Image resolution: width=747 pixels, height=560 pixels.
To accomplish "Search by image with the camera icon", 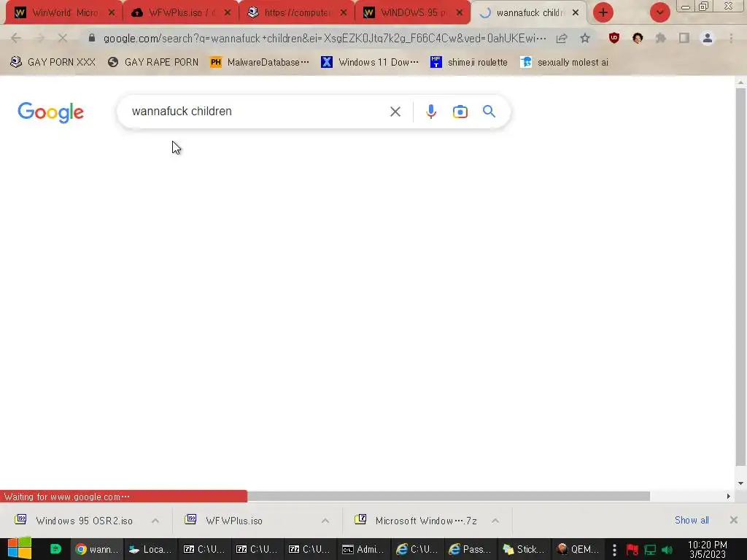I will point(460,112).
